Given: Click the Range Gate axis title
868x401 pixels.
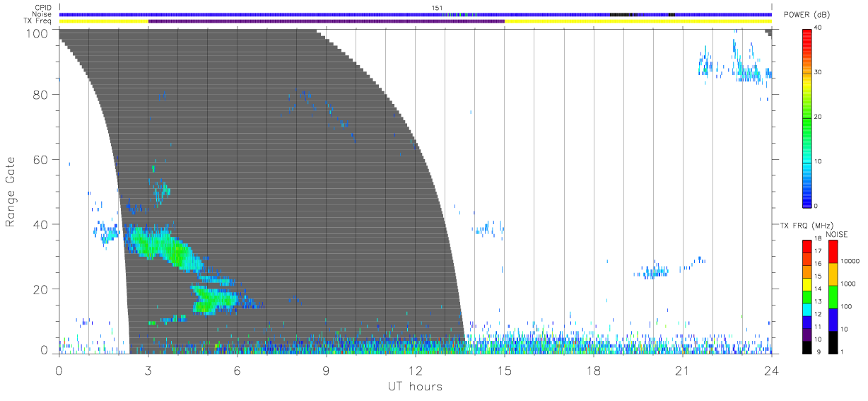Looking at the screenshot, I should 11,192.
